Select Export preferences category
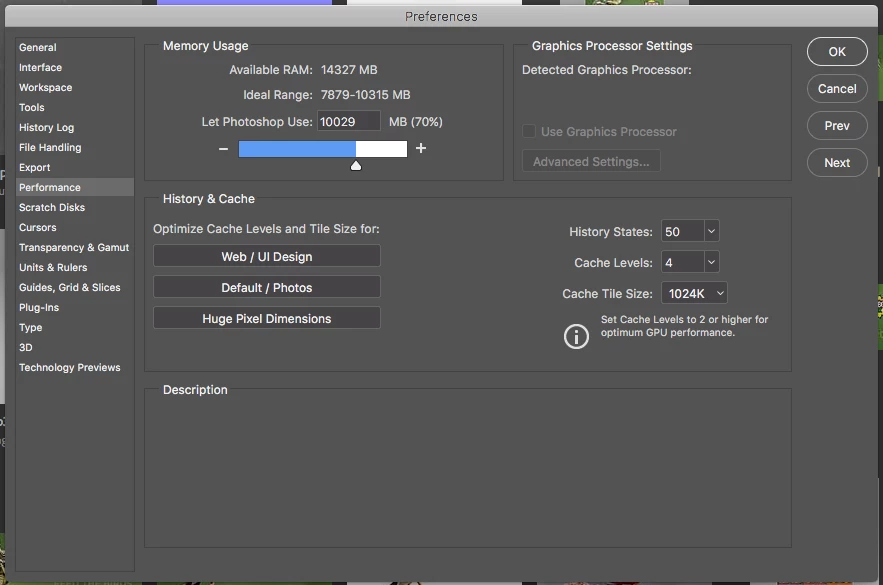 point(75,167)
